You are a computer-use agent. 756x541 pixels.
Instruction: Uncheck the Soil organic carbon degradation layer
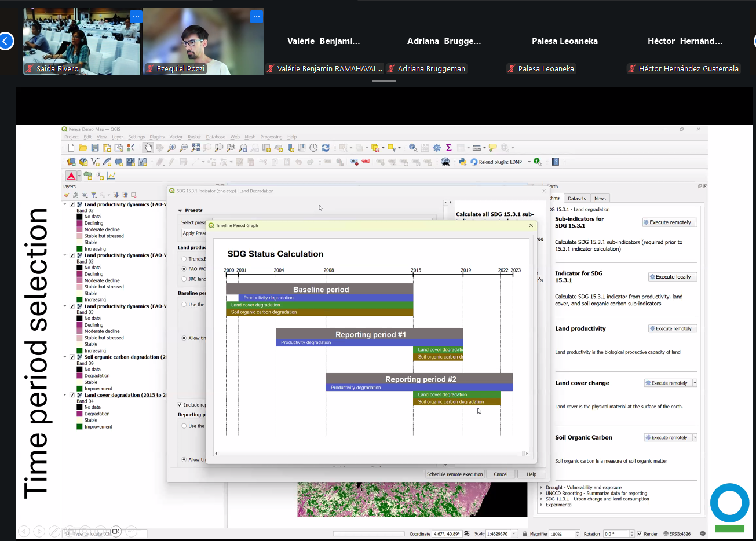[72, 357]
